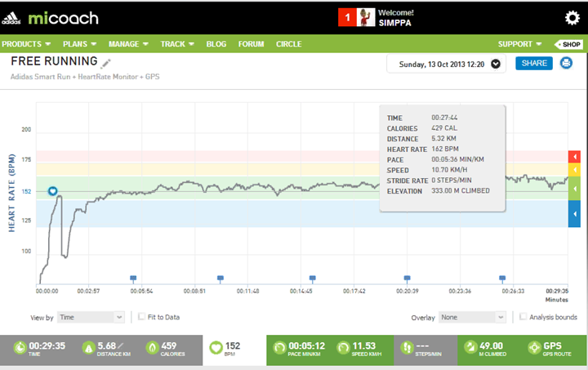Click the red heart rate zone arrow
Screen dimensions: 588x370
[x=574, y=156]
